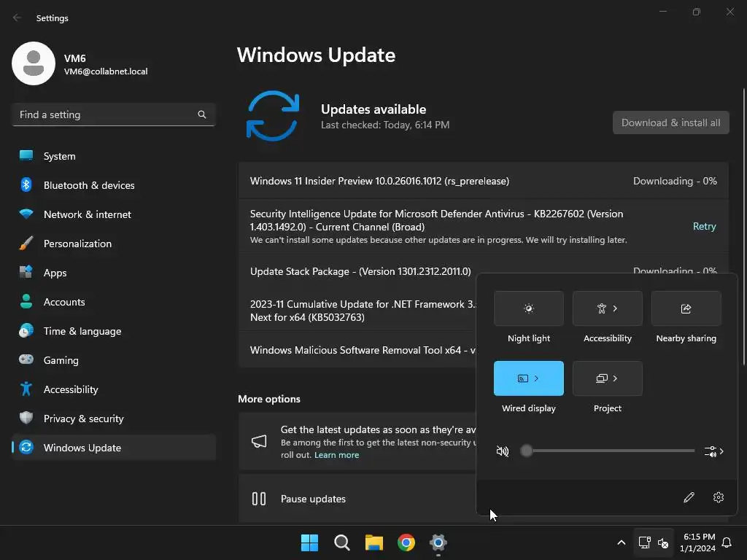The width and height of the screenshot is (747, 560).
Task: Click the Gaming controller icon
Action: (26, 359)
